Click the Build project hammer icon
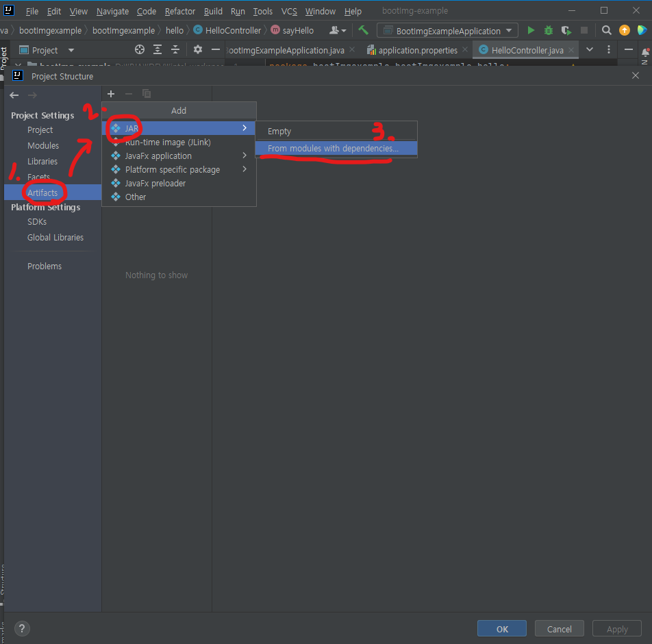Viewport: 652px width, 644px height. (364, 30)
